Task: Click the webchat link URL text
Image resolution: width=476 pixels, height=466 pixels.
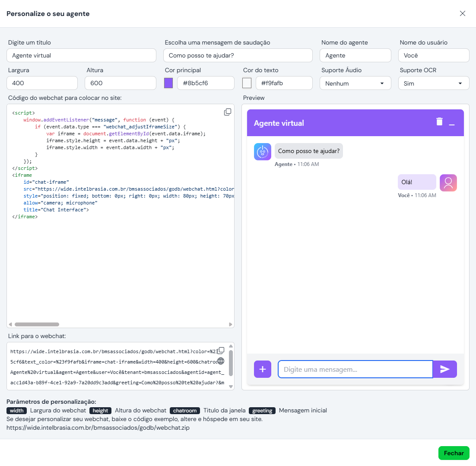Action: [x=117, y=367]
